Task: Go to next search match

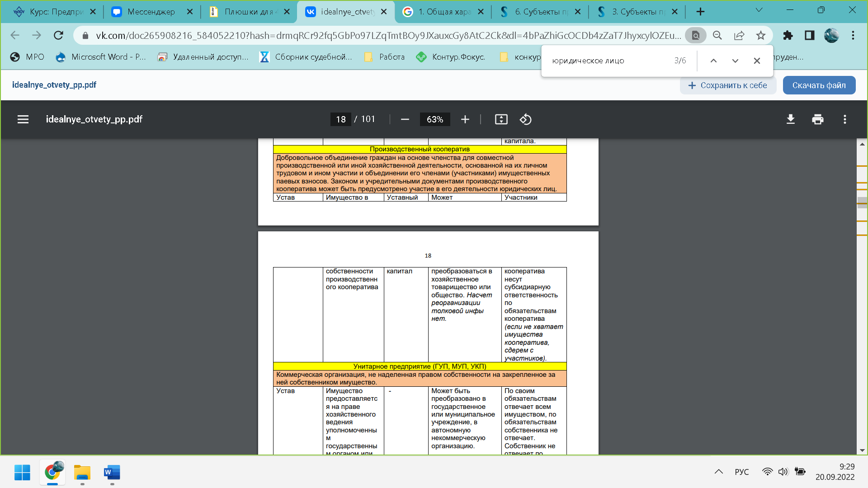Action: (735, 61)
